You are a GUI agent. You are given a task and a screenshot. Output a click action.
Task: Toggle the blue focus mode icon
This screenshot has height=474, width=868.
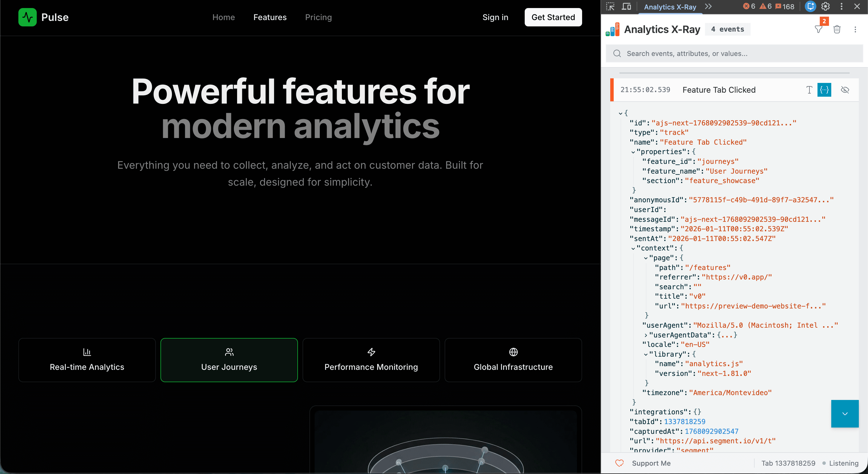[x=810, y=6]
